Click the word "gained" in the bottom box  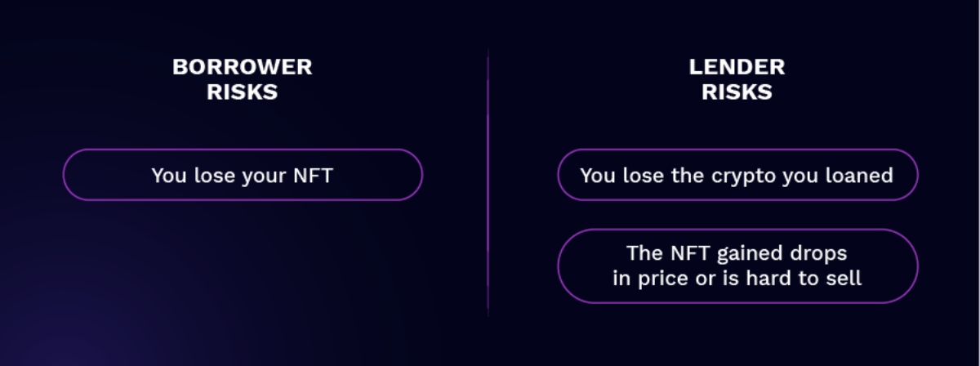(x=755, y=254)
